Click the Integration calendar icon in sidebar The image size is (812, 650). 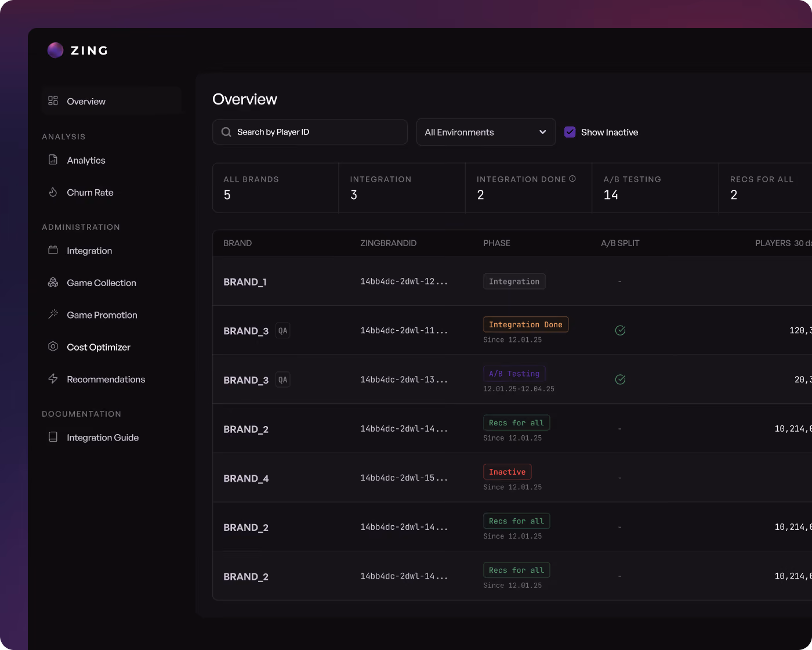[x=53, y=250]
